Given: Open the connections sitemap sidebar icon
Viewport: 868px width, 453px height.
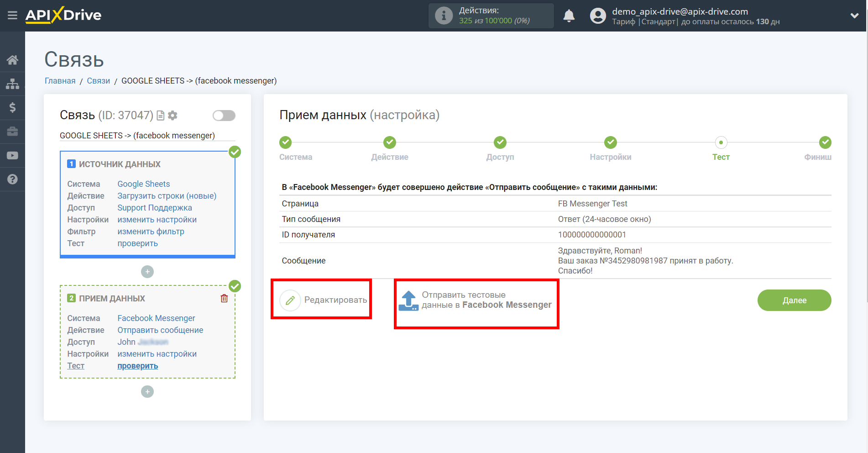Looking at the screenshot, I should [12, 84].
